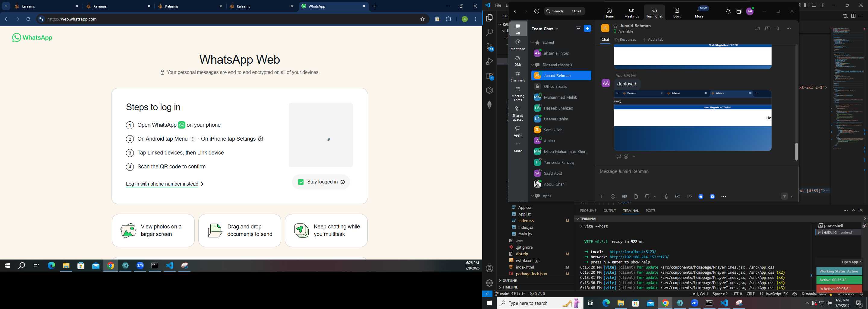This screenshot has width=868, height=309.
Task: Click the Message Junaid Rehman input field
Action: click(x=696, y=172)
